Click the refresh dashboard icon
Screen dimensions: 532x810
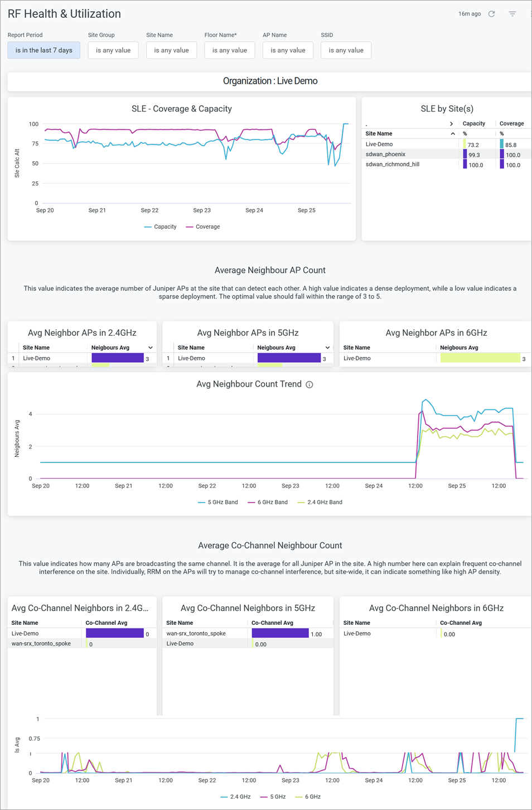coord(491,14)
